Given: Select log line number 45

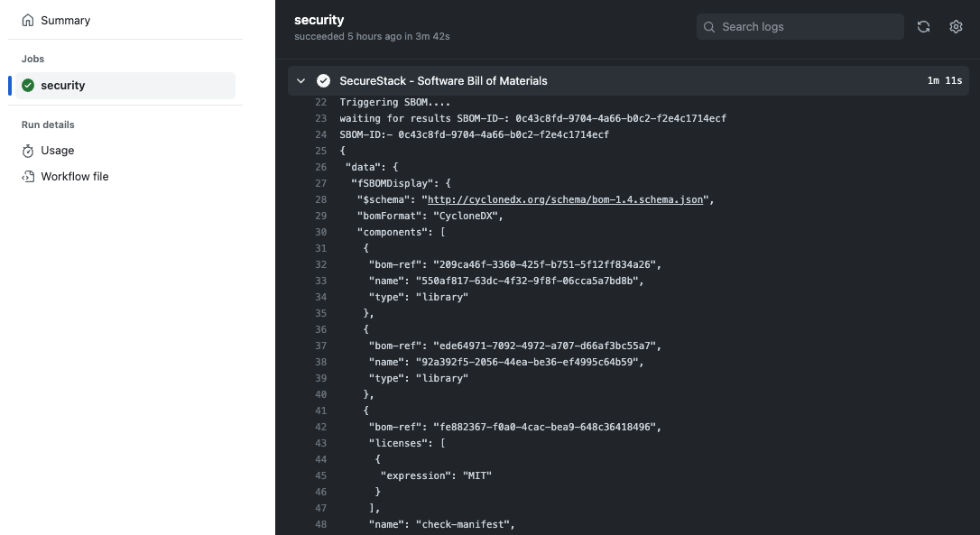Looking at the screenshot, I should click(x=320, y=475).
